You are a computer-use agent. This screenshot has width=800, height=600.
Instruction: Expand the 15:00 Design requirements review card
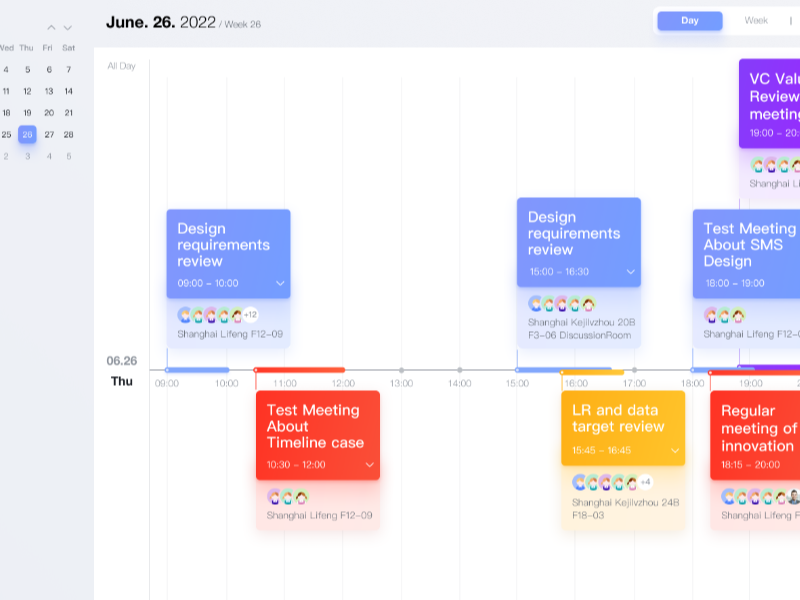tap(631, 271)
